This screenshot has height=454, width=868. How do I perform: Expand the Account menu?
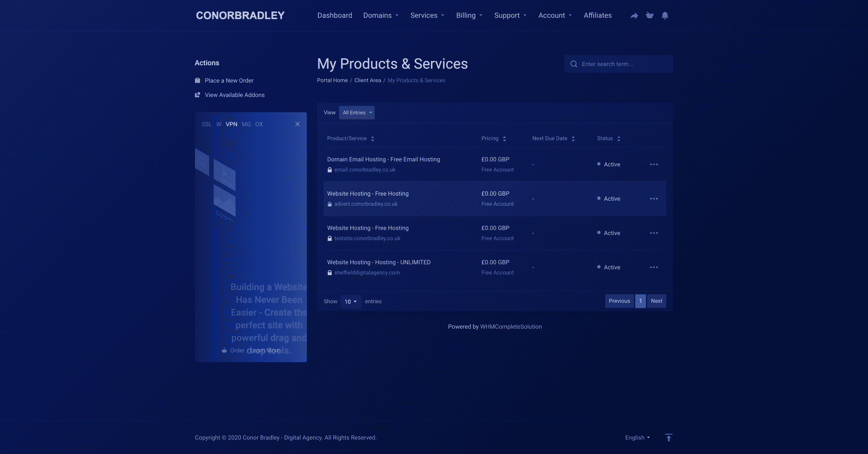click(x=555, y=16)
